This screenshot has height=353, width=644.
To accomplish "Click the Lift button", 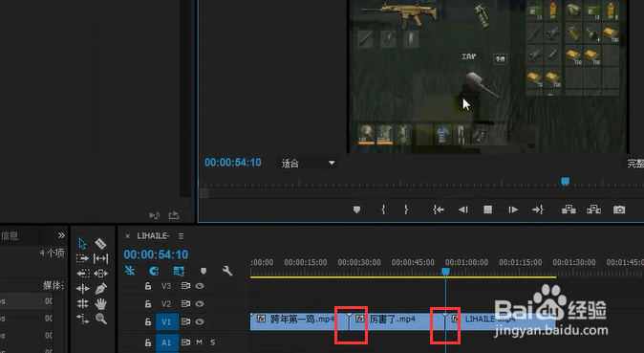I will coord(569,210).
